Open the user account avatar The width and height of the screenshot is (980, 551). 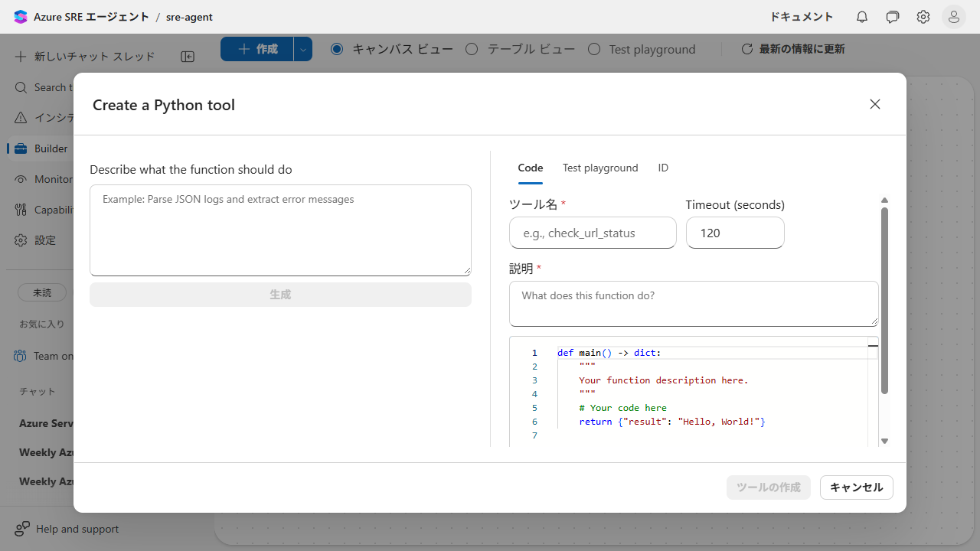[954, 17]
